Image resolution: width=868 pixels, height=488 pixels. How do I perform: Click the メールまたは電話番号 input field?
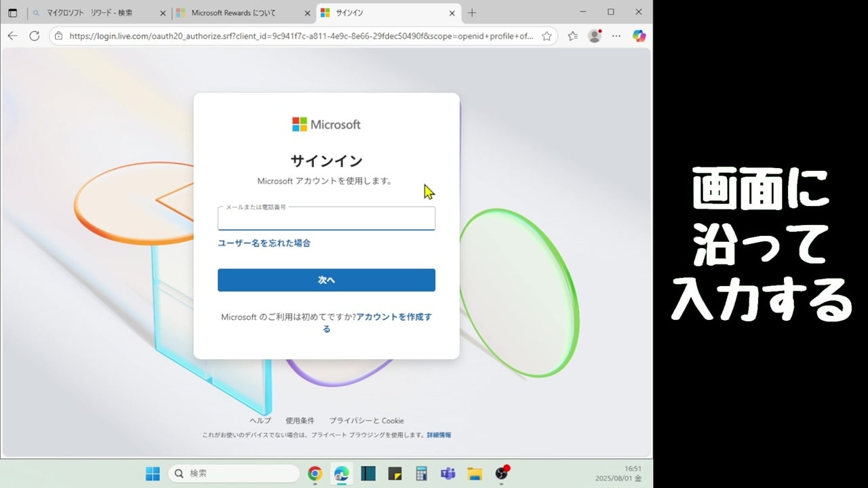point(326,218)
